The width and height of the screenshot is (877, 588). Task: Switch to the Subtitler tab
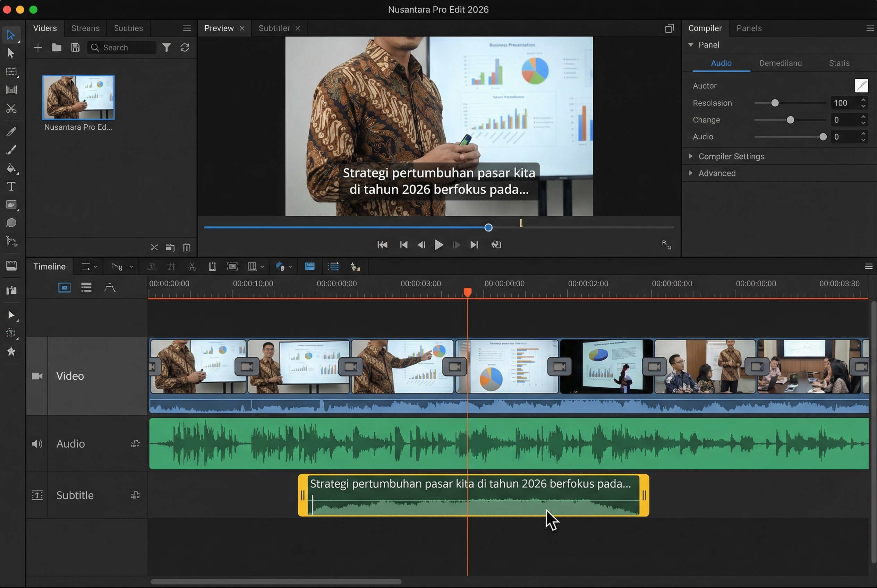pyautogui.click(x=274, y=28)
